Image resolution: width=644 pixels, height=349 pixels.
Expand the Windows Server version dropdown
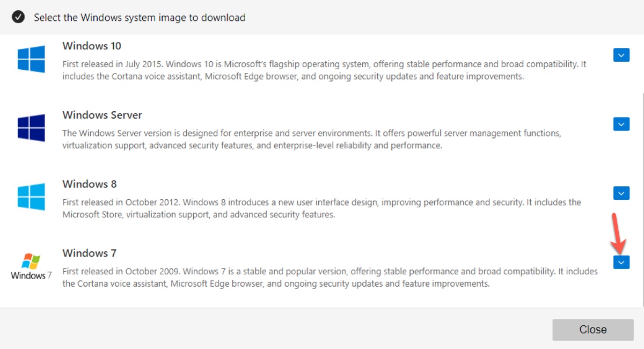pyautogui.click(x=621, y=124)
